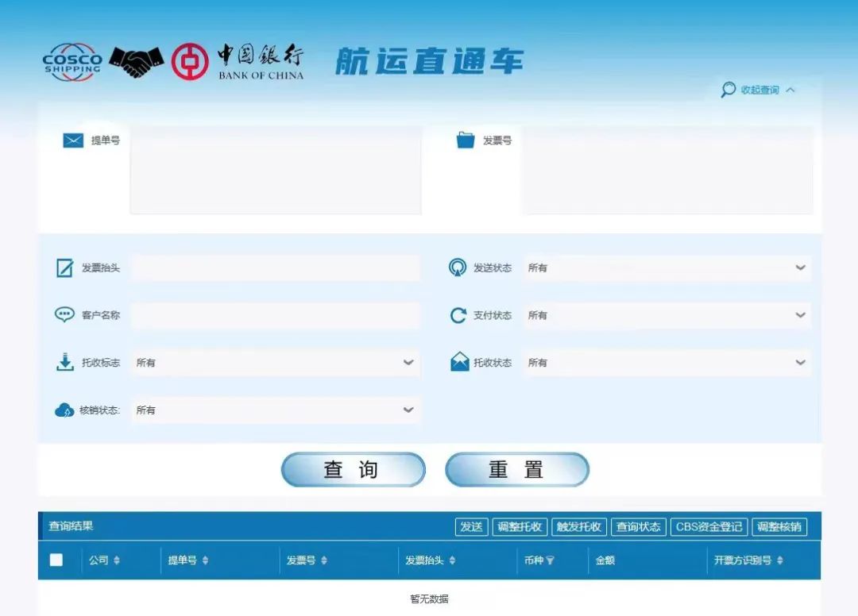The width and height of the screenshot is (858, 616).
Task: Click the download icon beside 托收标志
Action: [65, 363]
